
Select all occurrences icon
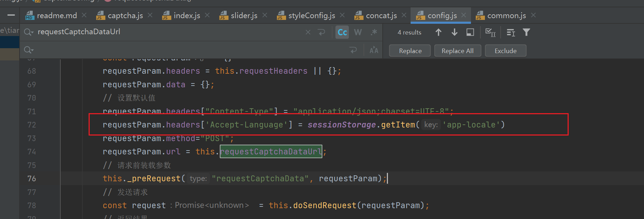tap(491, 32)
